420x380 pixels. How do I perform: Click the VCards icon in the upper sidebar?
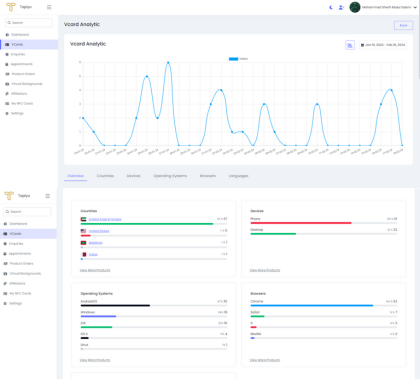(7, 44)
